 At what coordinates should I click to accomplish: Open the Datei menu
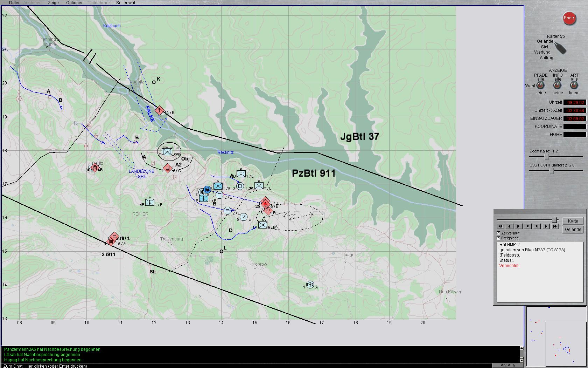point(14,2)
